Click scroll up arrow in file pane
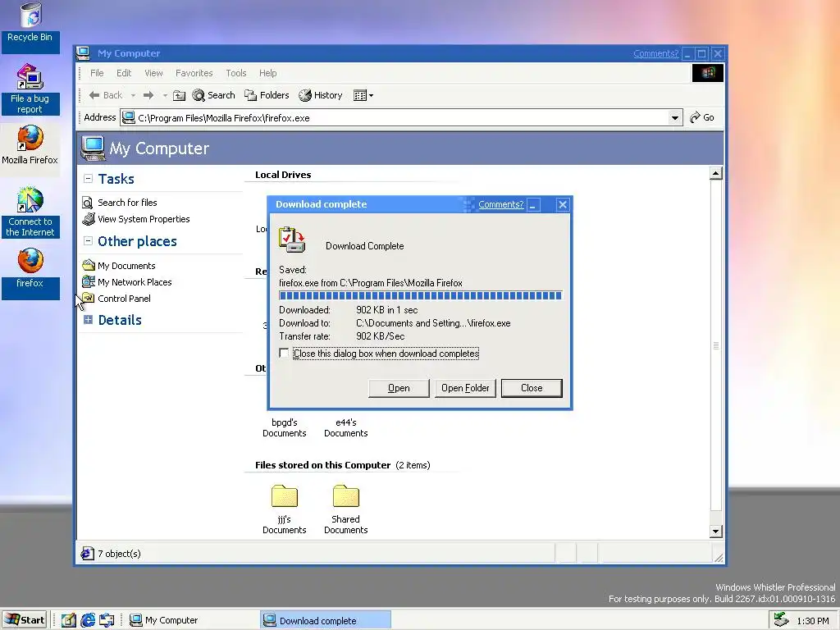This screenshot has width=840, height=630. click(715, 174)
